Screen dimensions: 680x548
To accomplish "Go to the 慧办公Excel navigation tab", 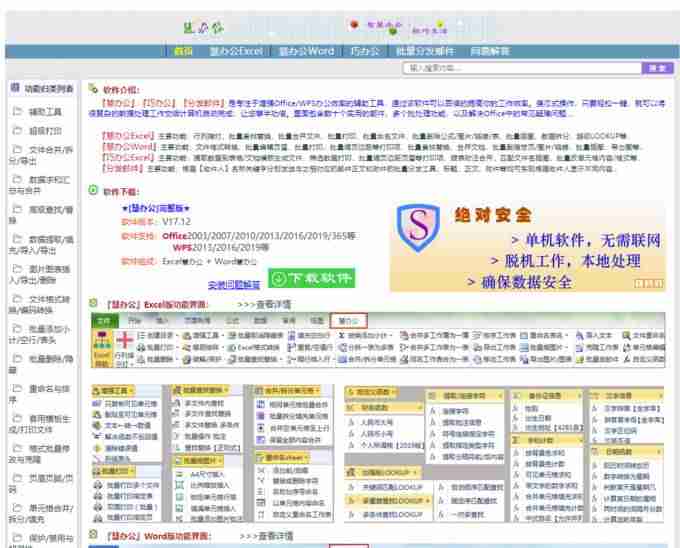I will point(236,51).
